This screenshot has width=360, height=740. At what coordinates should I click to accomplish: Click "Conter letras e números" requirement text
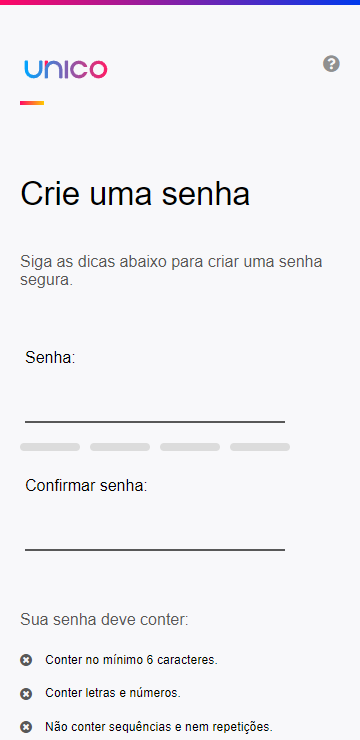tap(113, 693)
